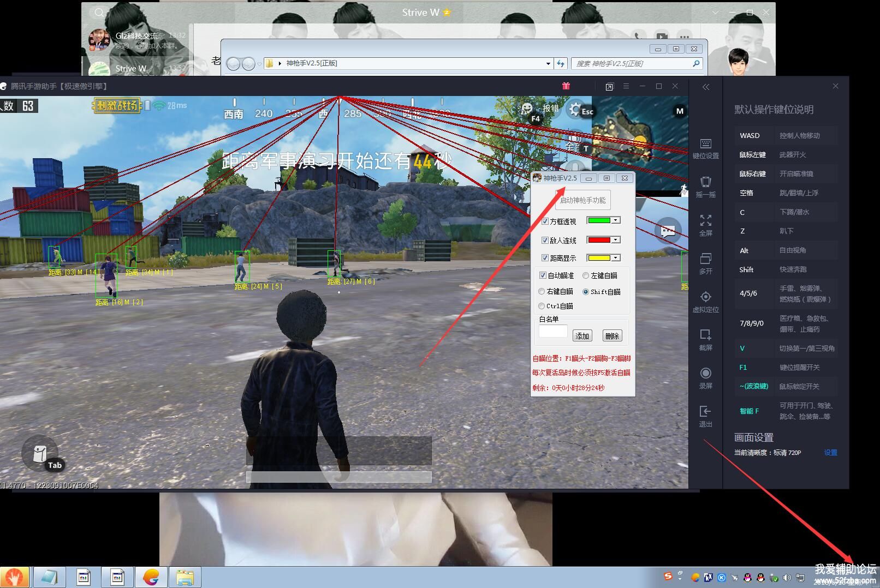Open the file explorer taskbar icon
Screen dimensions: 880x588
coord(185,577)
